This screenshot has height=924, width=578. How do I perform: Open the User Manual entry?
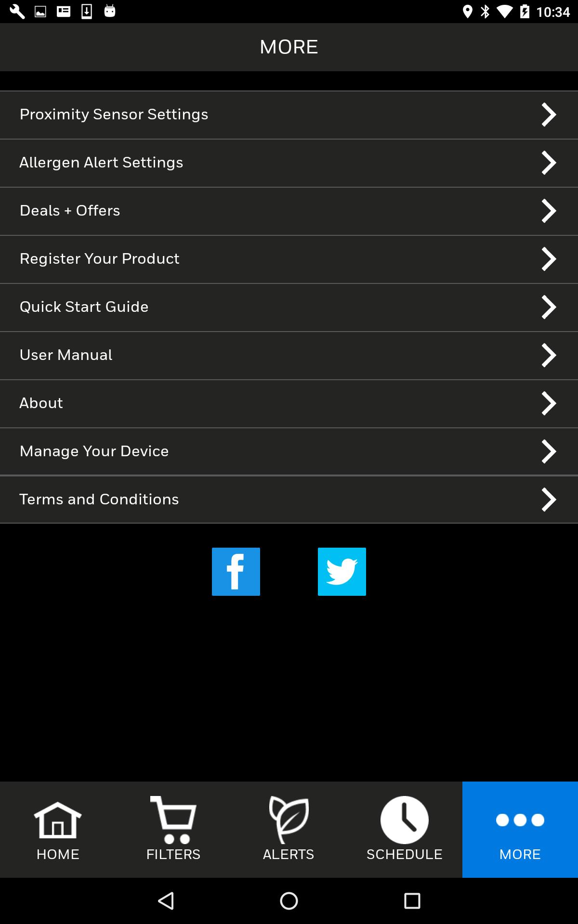(x=289, y=356)
